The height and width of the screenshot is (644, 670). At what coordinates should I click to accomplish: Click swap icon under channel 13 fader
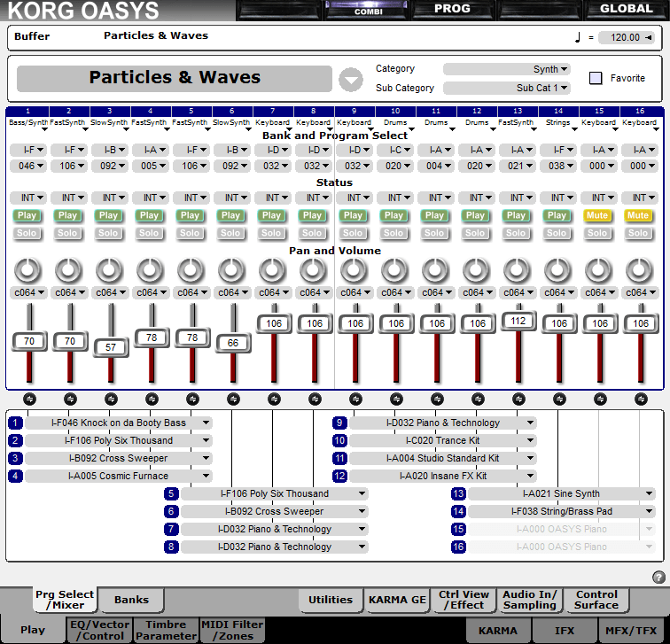click(x=518, y=400)
